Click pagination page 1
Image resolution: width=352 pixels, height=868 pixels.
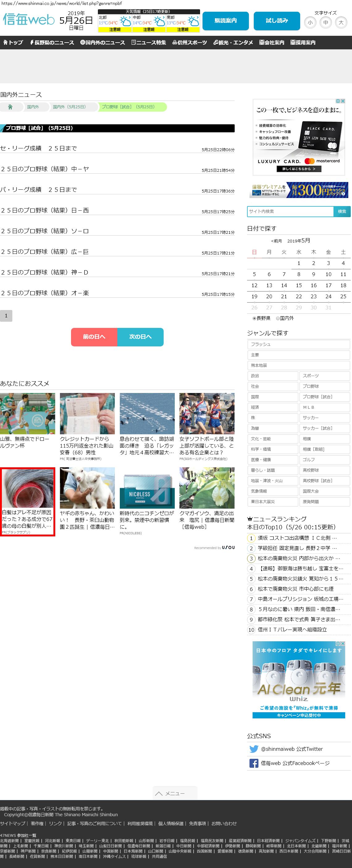click(6, 316)
